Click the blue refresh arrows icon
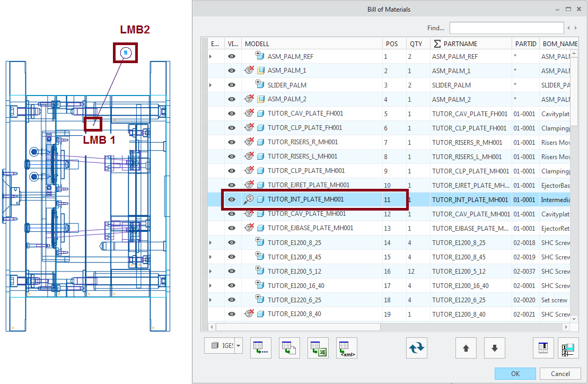This screenshot has width=588, height=384. coord(417,348)
